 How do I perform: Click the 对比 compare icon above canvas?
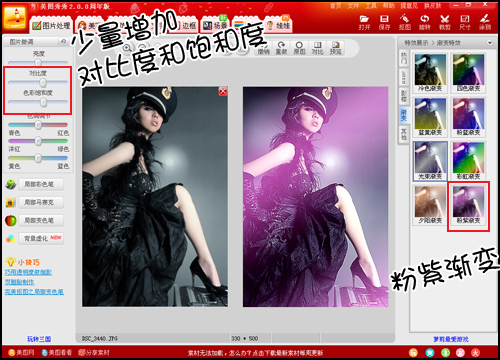tap(317, 48)
